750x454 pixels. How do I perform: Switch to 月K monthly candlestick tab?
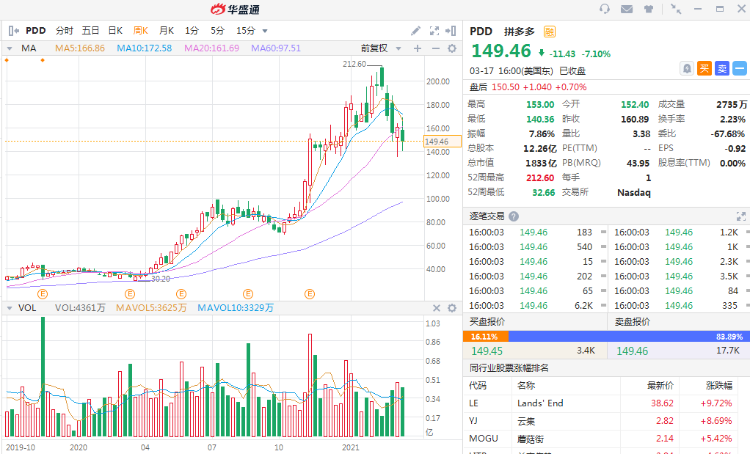pos(166,31)
